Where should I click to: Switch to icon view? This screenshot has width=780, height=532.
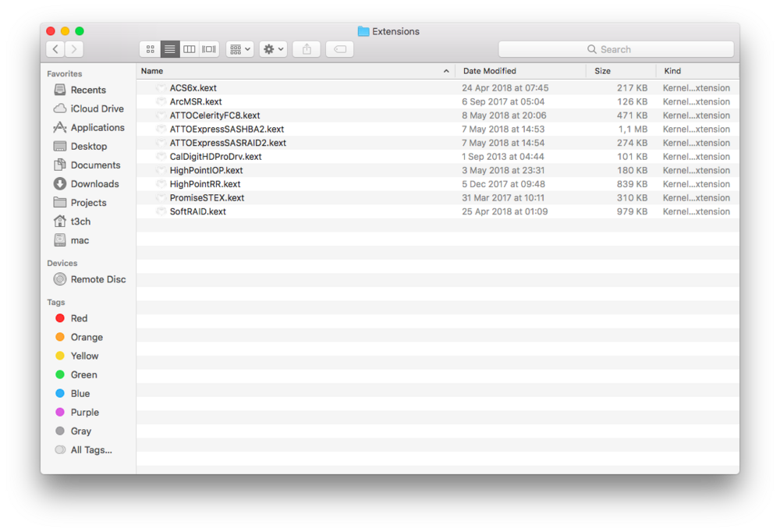tap(151, 49)
